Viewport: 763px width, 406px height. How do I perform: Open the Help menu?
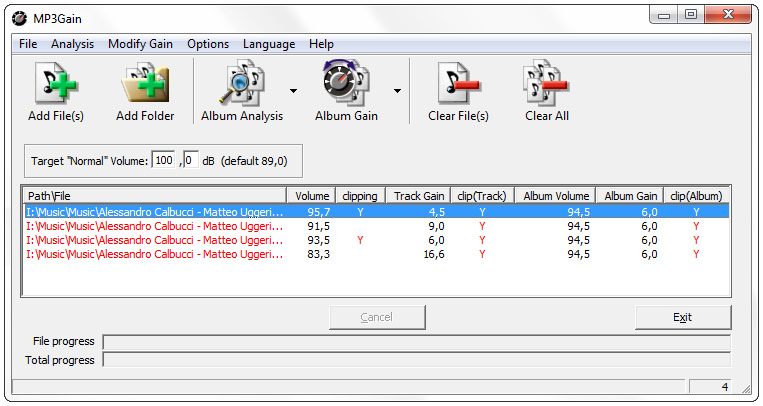[321, 44]
